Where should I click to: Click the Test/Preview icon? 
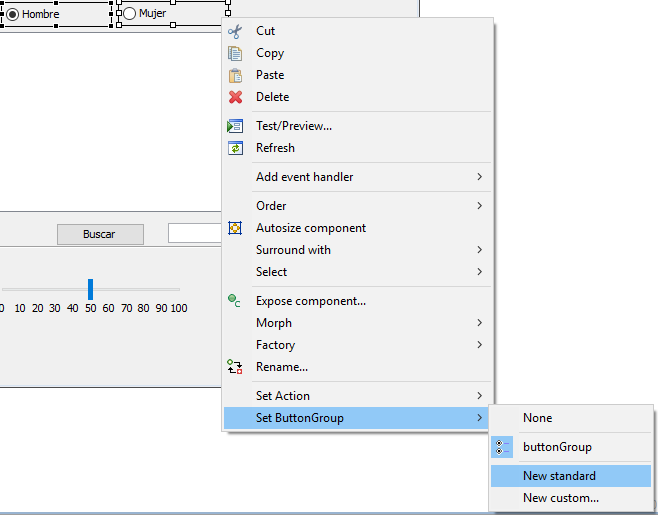pos(235,126)
